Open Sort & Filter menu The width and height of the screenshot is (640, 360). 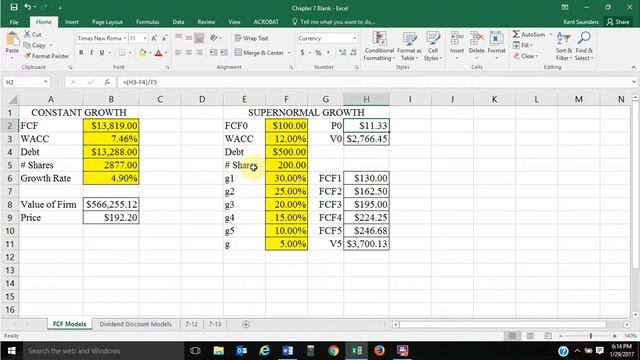pos(564,46)
